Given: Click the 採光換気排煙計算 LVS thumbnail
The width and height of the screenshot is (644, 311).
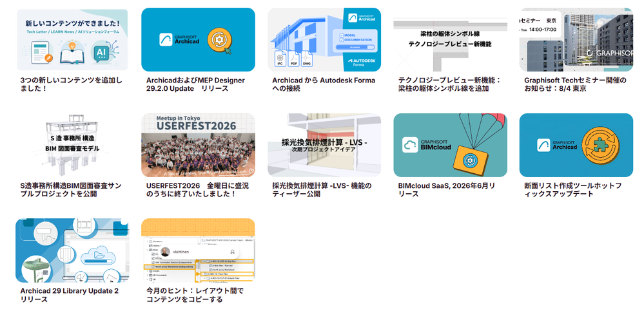Looking at the screenshot, I should point(324,146).
